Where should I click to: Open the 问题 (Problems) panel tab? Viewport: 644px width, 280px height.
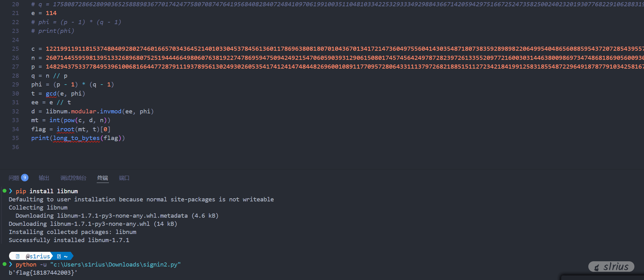click(14, 178)
